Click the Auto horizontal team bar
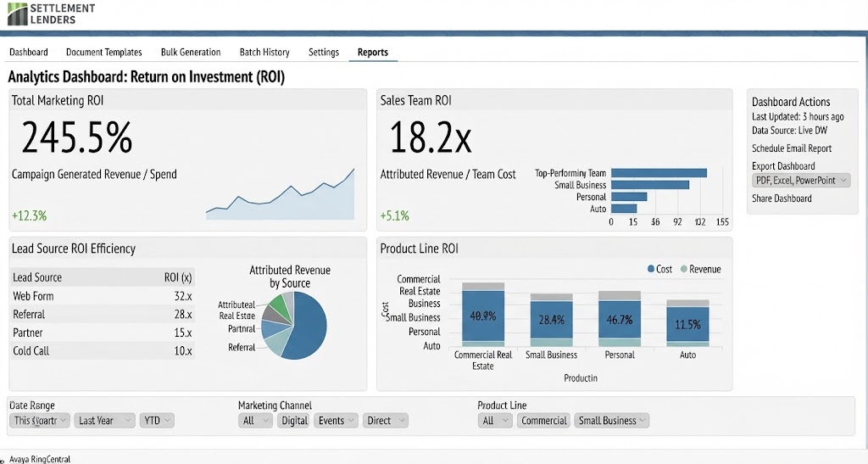Viewport: 868px width, 464px height. [624, 209]
